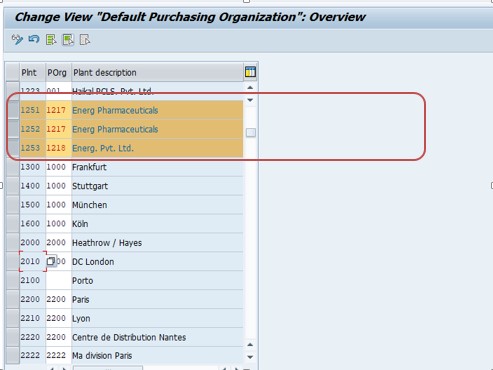The image size is (493, 370).
Task: Click the Plnt column header
Action: coord(32,72)
